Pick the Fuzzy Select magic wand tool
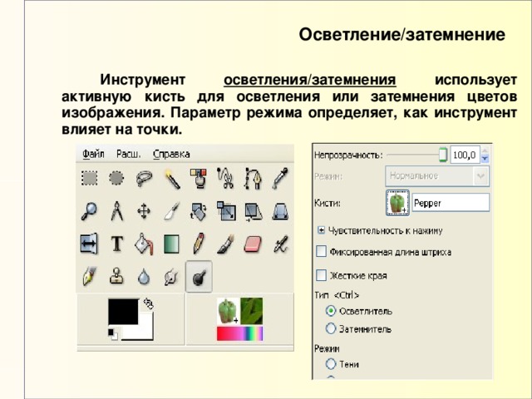Image resolution: width=532 pixels, height=399 pixels. 172,179
